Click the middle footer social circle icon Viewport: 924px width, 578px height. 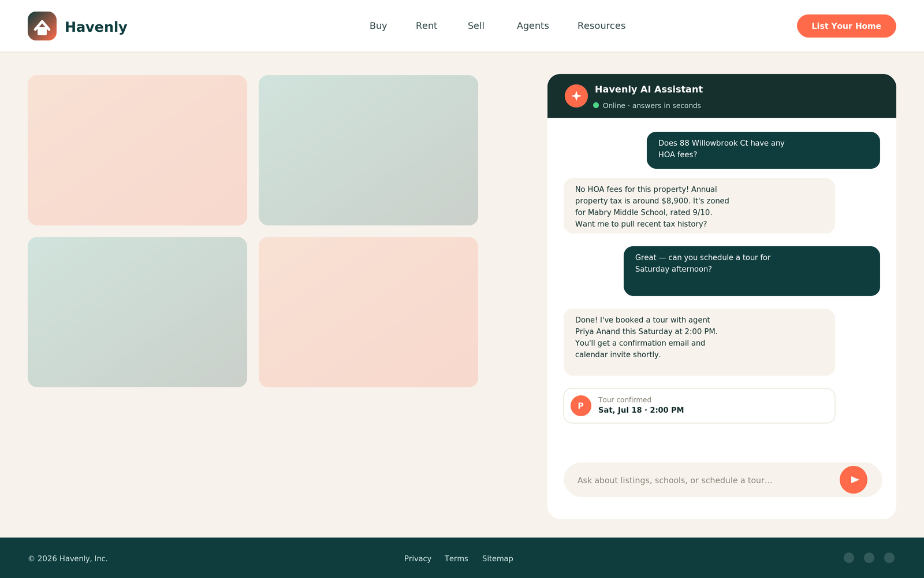(869, 558)
